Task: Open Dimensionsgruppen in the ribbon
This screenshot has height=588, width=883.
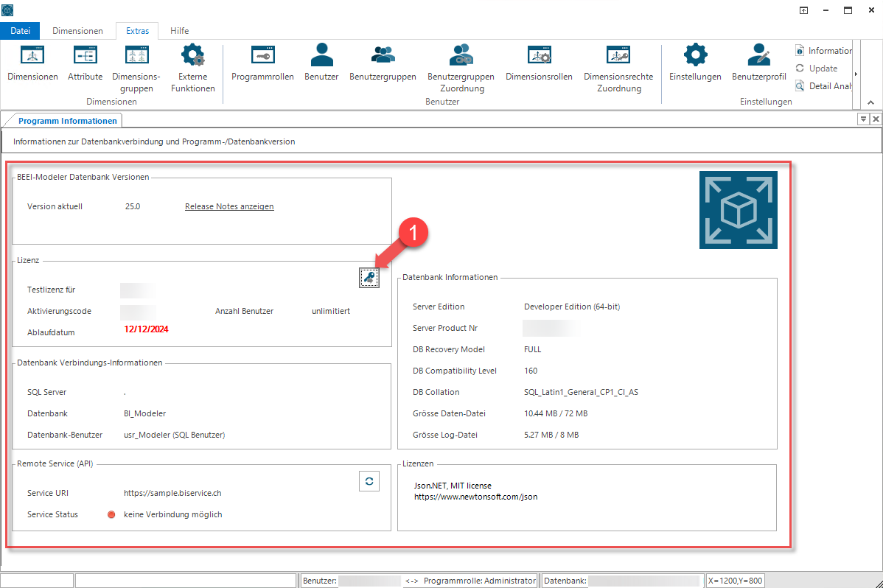Action: click(x=136, y=68)
